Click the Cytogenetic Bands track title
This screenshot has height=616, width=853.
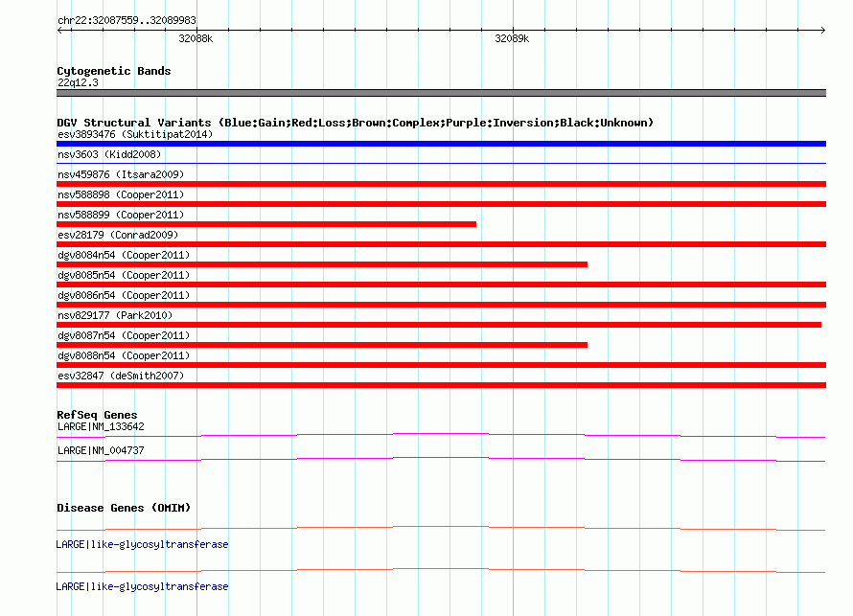pyautogui.click(x=114, y=71)
